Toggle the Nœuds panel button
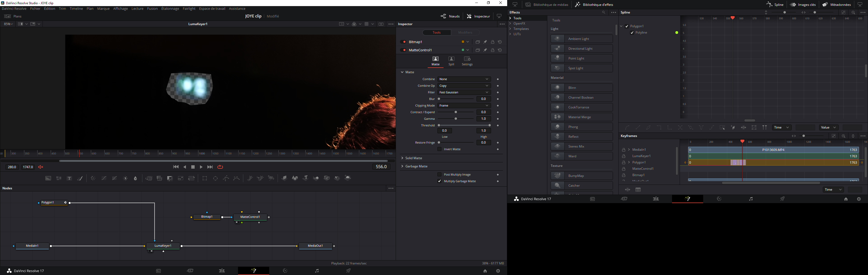This screenshot has height=275, width=868. [450, 16]
